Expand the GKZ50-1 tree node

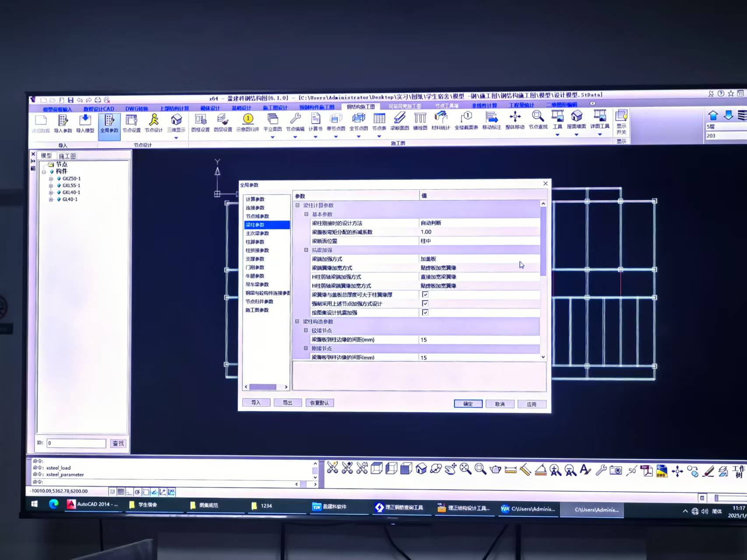click(x=51, y=179)
